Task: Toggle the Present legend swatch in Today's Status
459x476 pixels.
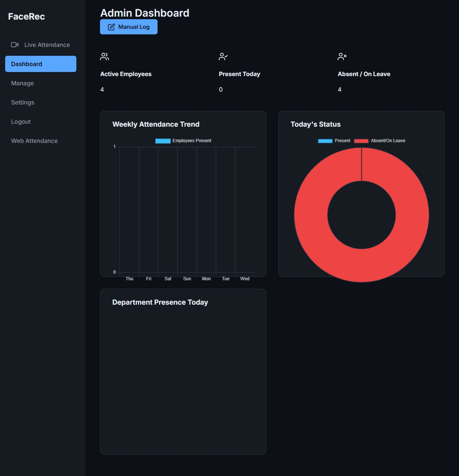Action: tap(325, 141)
